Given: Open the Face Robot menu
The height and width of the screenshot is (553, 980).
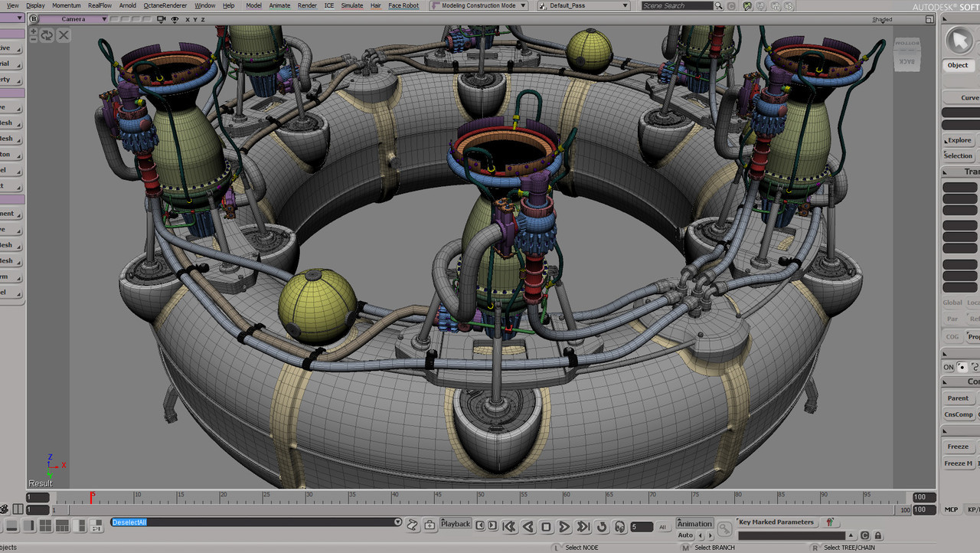Looking at the screenshot, I should coord(403,5).
